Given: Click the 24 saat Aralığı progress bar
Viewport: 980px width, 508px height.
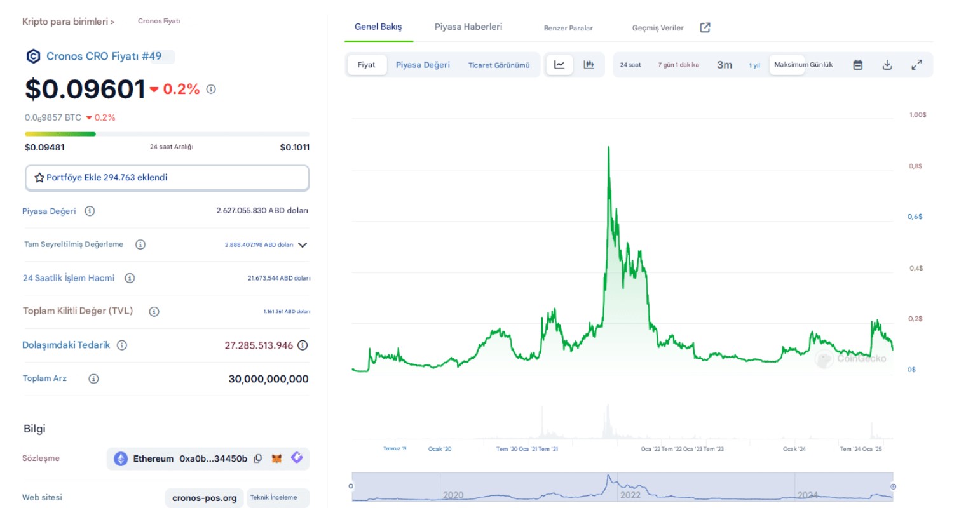Looking at the screenshot, I should pyautogui.click(x=167, y=134).
